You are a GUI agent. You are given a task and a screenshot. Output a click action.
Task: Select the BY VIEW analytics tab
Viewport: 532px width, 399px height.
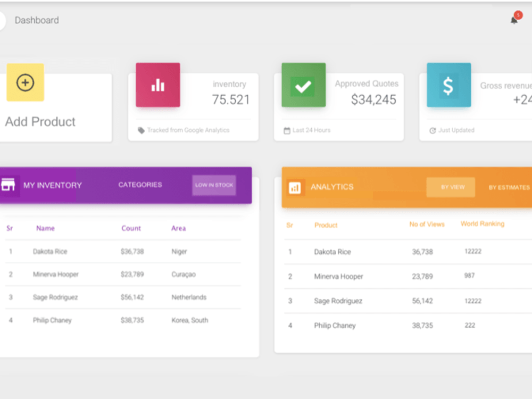pos(451,187)
